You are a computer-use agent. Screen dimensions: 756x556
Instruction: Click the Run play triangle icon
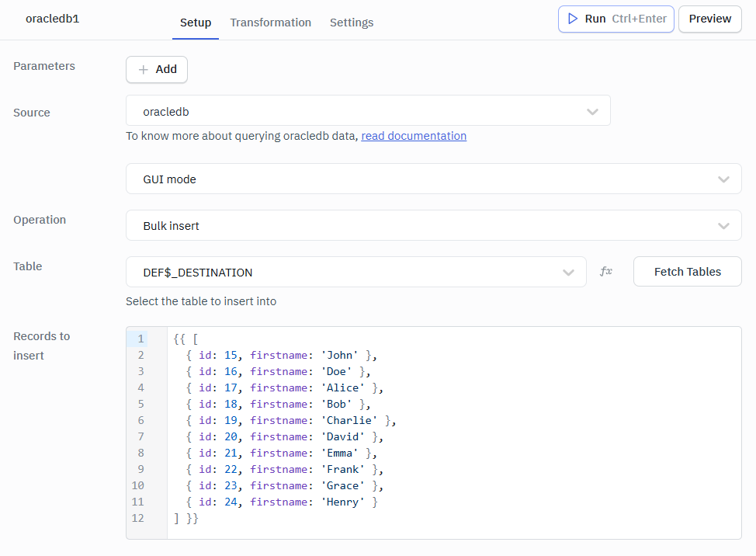(x=572, y=19)
